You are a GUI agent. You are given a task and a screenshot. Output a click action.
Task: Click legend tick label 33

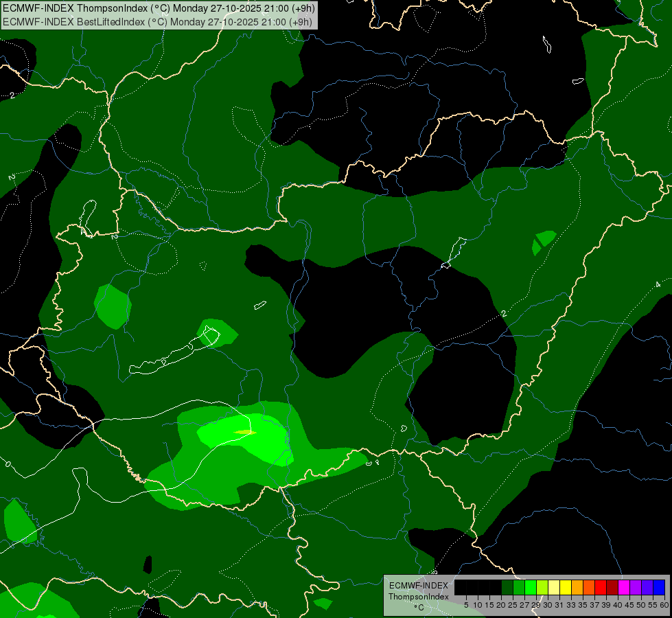571,605
